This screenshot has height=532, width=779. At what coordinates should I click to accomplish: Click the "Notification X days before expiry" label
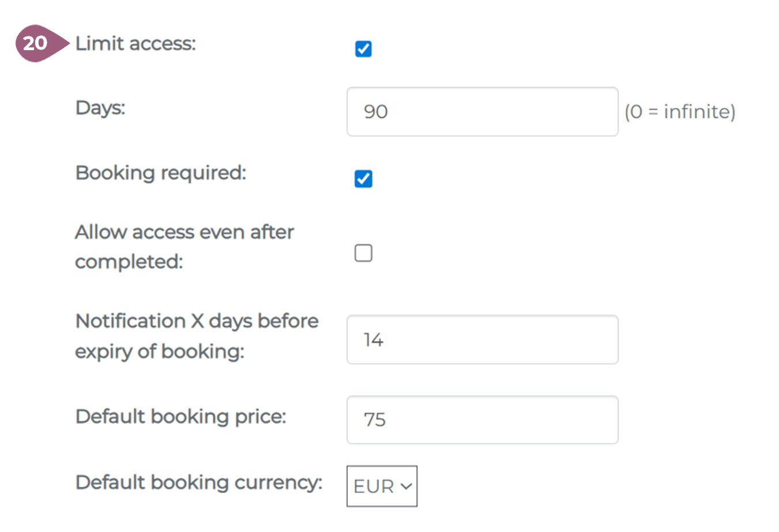197,336
